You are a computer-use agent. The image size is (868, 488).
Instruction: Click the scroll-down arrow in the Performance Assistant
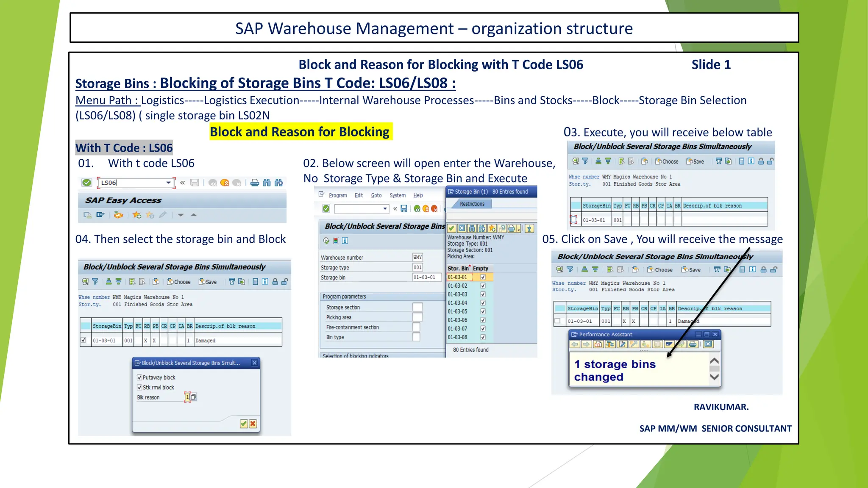click(x=715, y=377)
